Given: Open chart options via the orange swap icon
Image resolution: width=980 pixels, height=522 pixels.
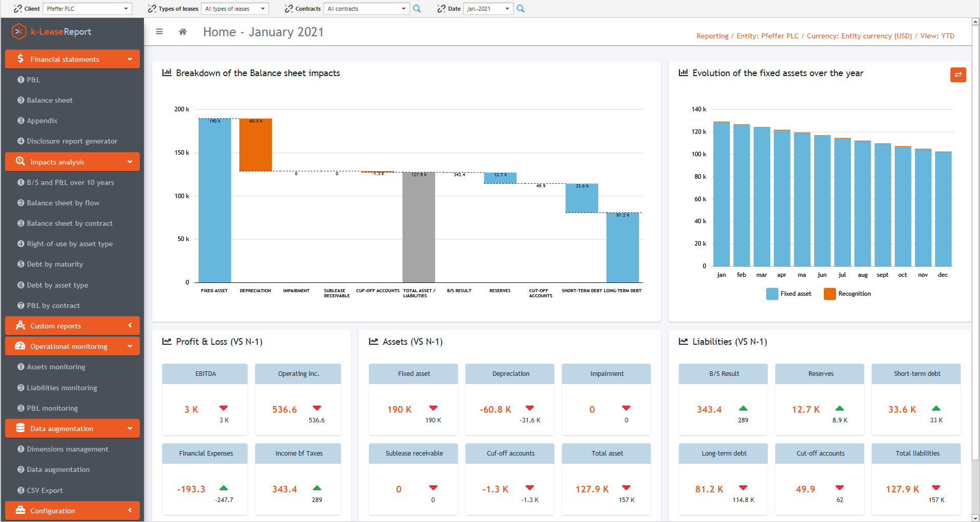Looking at the screenshot, I should (x=958, y=75).
